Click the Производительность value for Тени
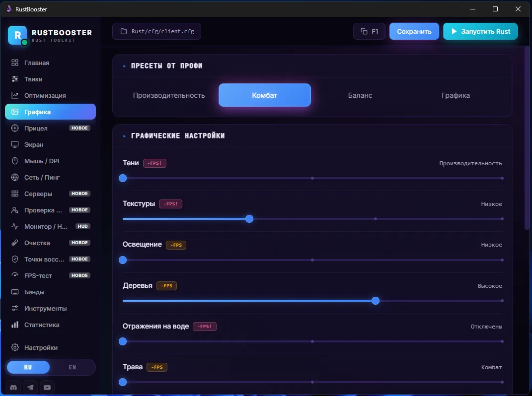The height and width of the screenshot is (396, 532). tap(470, 163)
